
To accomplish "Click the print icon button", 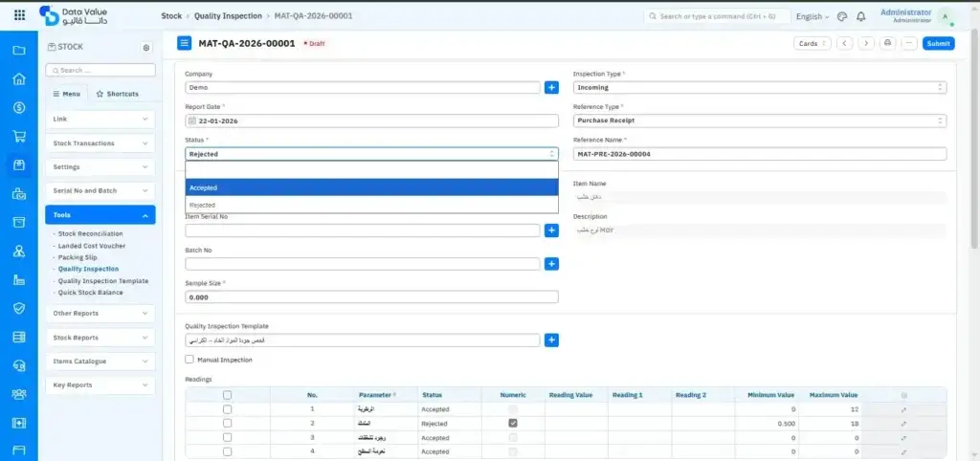I will (x=887, y=43).
